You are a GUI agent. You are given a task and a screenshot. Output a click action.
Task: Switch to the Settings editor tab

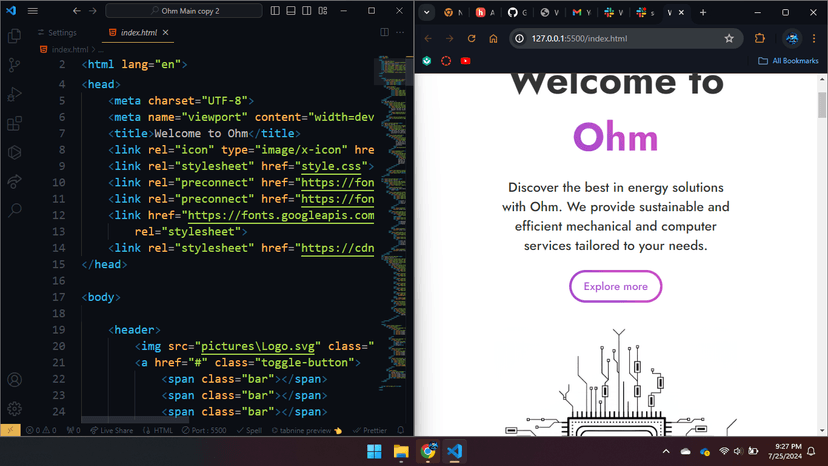57,33
